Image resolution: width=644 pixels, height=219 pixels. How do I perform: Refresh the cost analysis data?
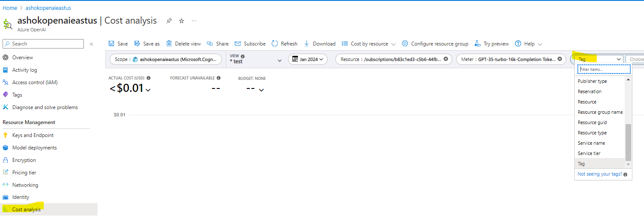tap(285, 44)
